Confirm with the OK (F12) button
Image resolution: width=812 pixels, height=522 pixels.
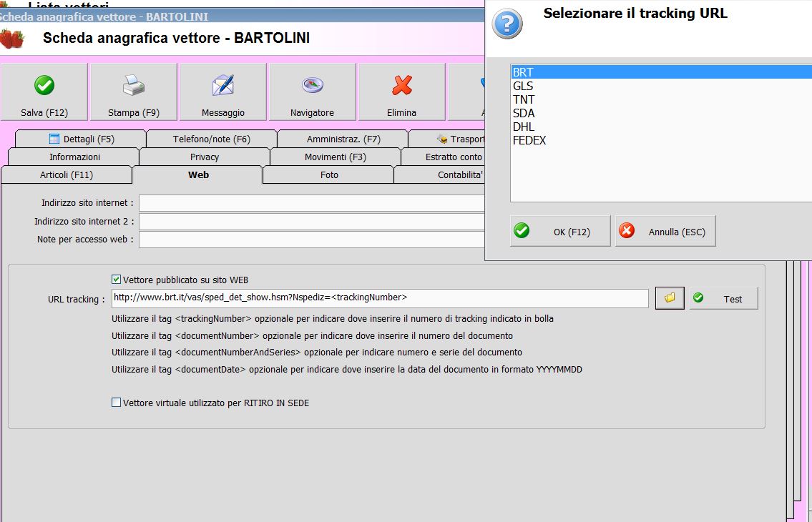560,231
